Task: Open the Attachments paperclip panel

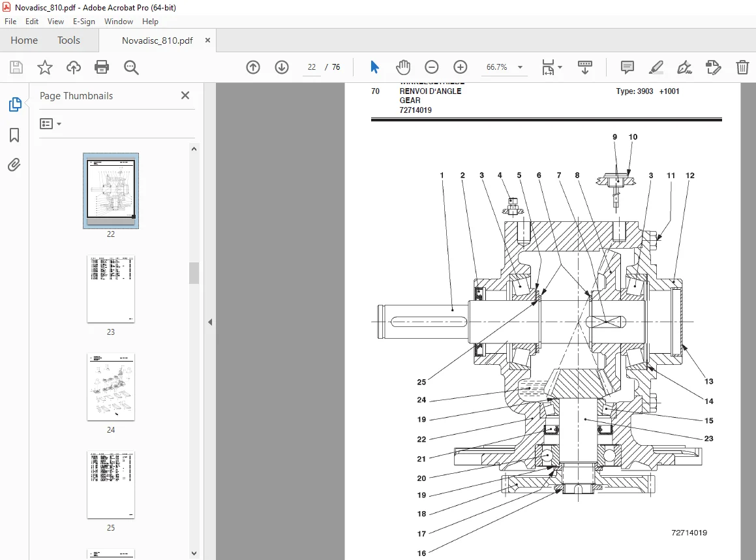Action: (x=14, y=165)
